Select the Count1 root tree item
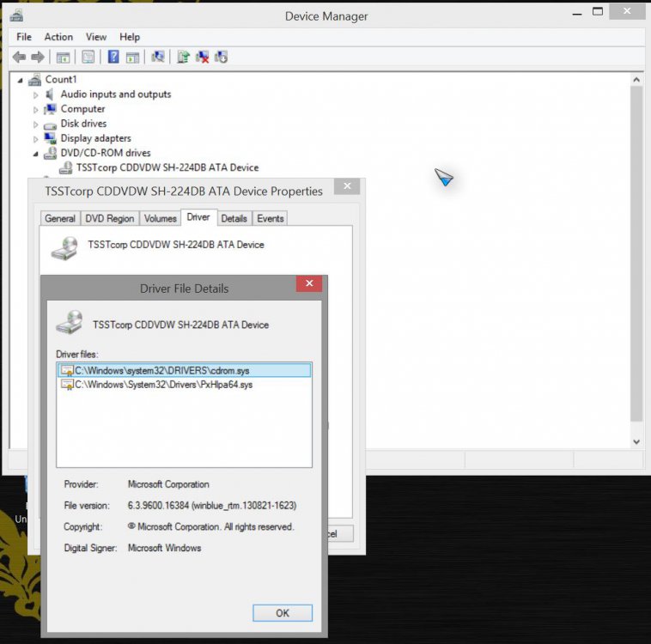 61,79
